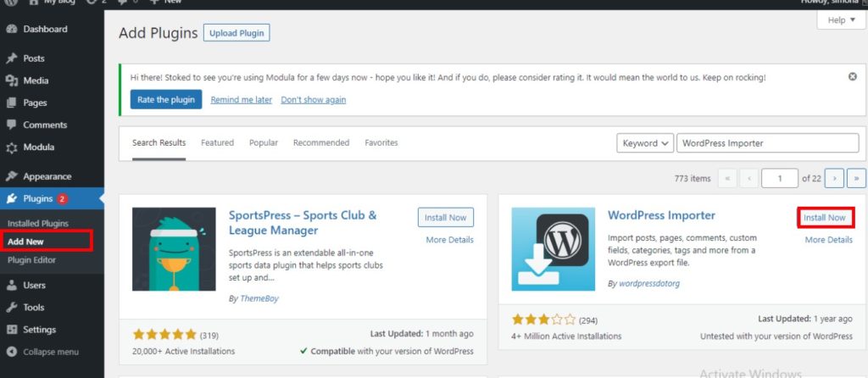
Task: Go to next page of results
Action: point(834,178)
